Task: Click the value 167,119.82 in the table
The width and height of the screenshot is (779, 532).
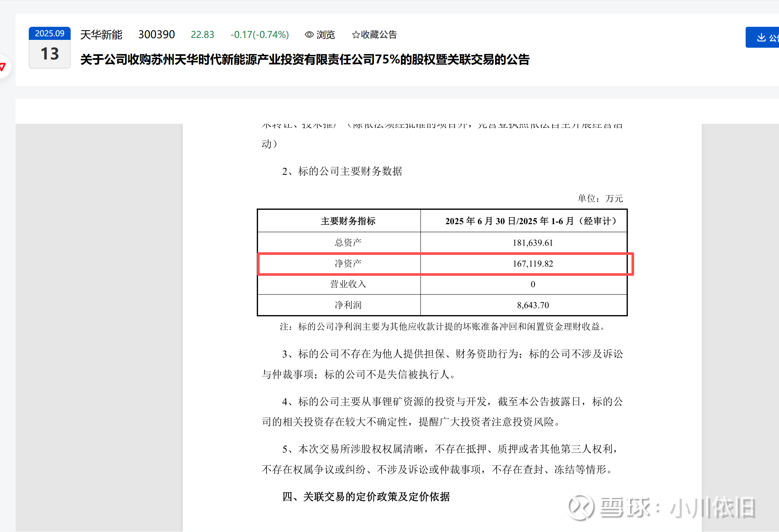Action: click(533, 264)
